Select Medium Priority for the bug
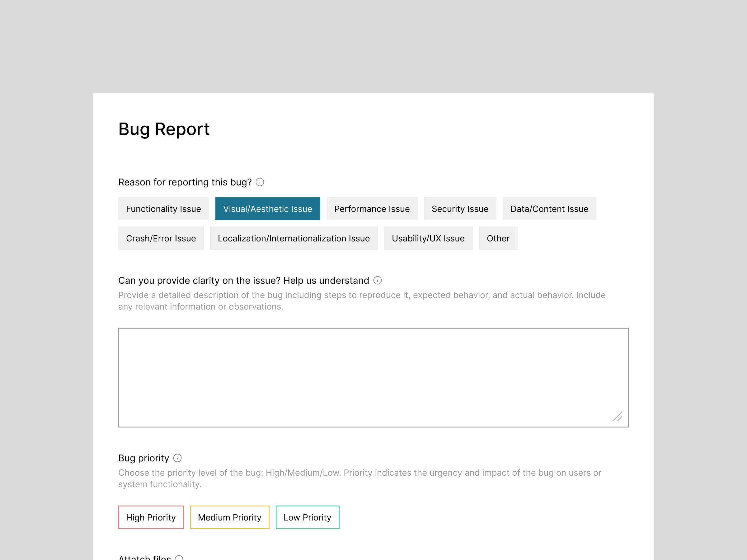Screen dimensions: 747x560 pos(230,517)
